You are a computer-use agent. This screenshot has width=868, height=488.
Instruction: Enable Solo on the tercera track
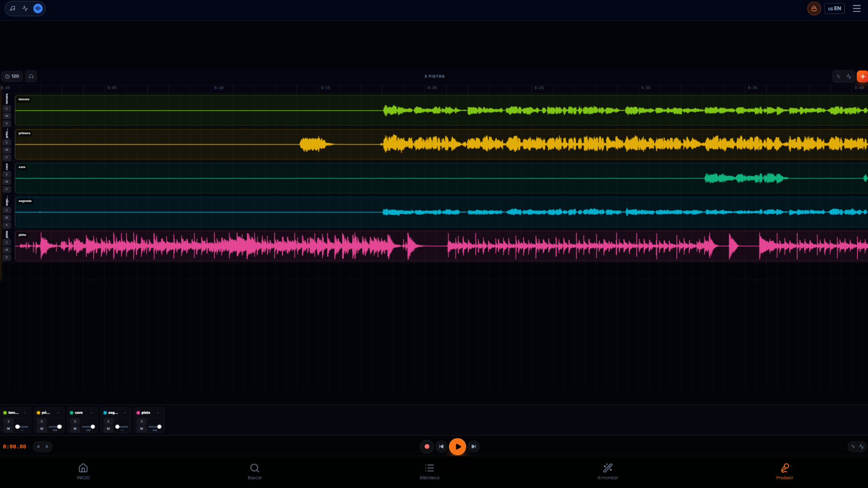[x=7, y=123]
